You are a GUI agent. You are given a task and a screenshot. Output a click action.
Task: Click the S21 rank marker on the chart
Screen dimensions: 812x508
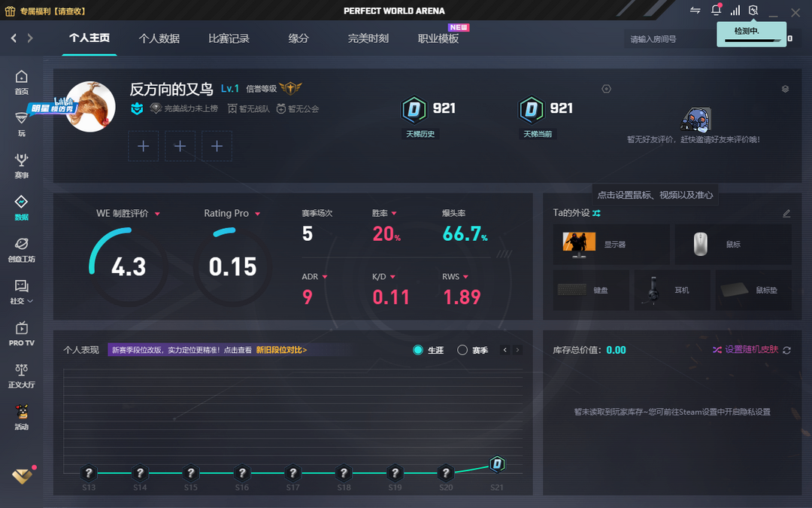click(497, 464)
